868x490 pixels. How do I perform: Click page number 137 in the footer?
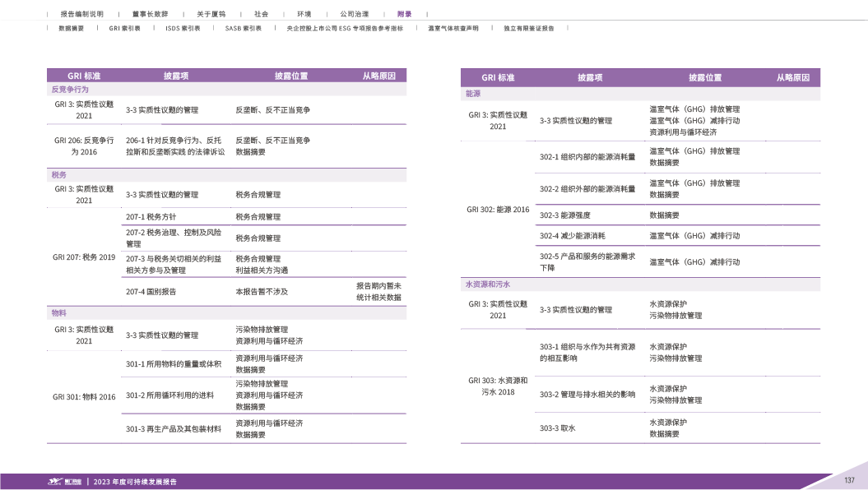click(849, 481)
